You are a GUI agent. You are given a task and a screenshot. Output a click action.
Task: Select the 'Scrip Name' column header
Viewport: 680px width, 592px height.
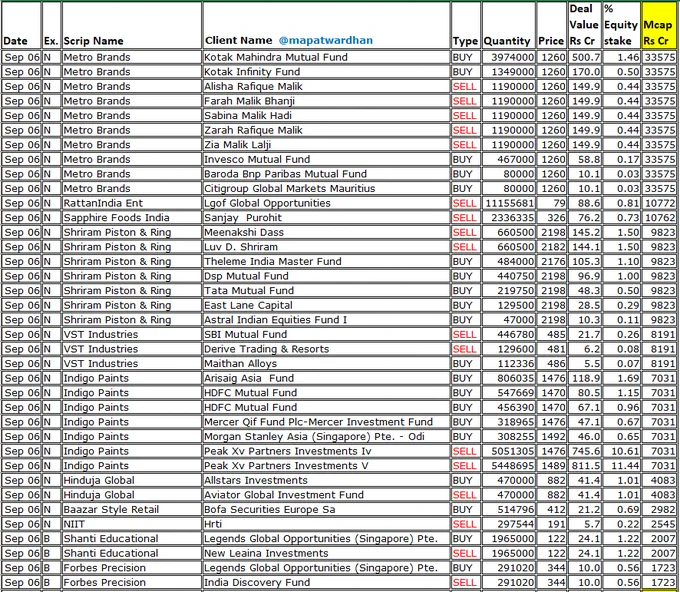click(x=132, y=25)
